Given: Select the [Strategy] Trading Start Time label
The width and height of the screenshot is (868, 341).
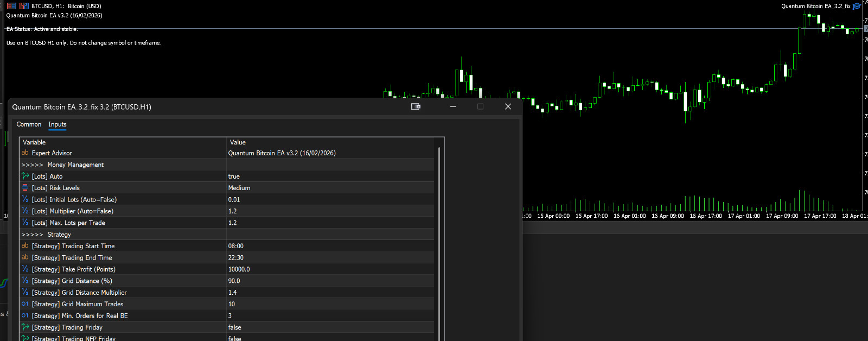Looking at the screenshot, I should [x=73, y=245].
